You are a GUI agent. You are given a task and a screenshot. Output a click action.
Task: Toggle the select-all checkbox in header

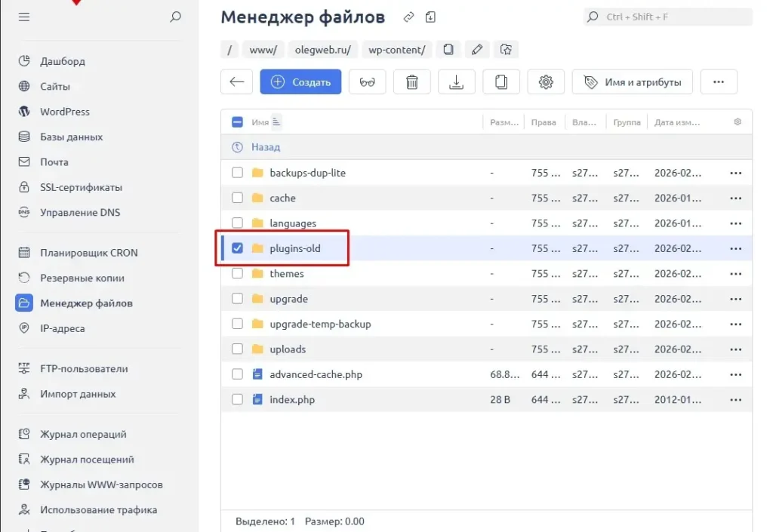coord(237,121)
